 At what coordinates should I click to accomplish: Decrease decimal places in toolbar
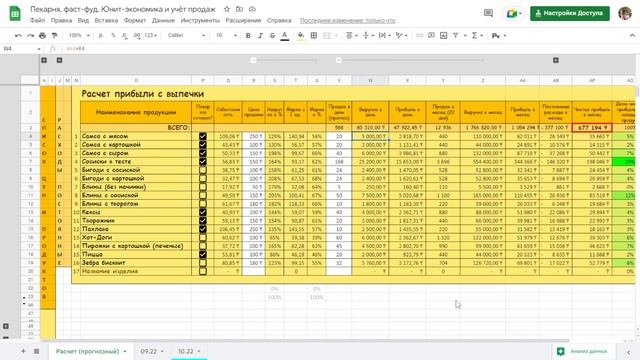pyautogui.click(x=124, y=36)
